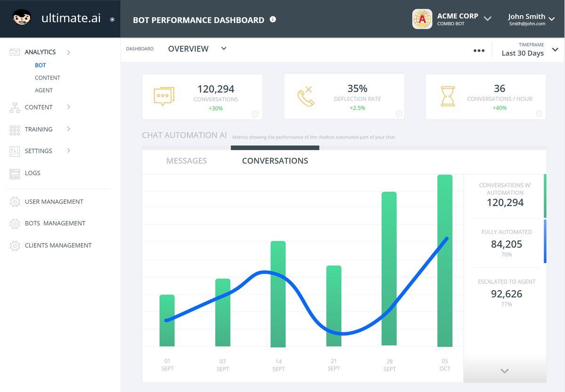Click the Analytics chart icon in sidebar
This screenshot has height=392, width=565.
[x=15, y=52]
